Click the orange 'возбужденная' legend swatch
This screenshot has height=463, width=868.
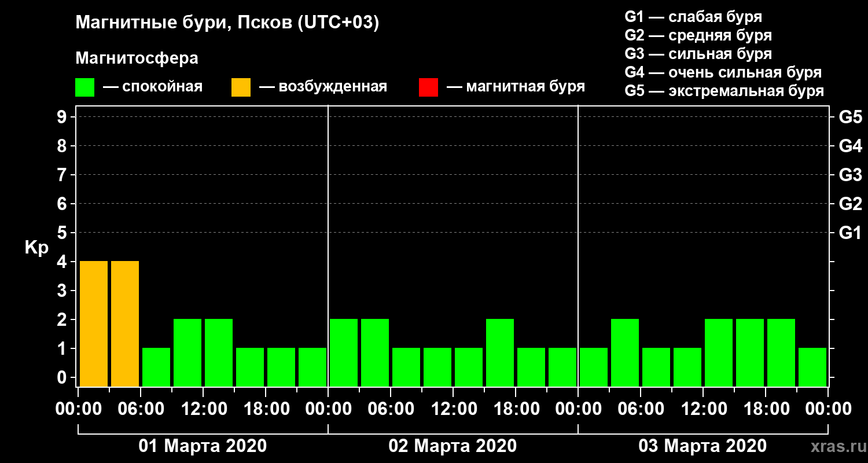pyautogui.click(x=241, y=87)
